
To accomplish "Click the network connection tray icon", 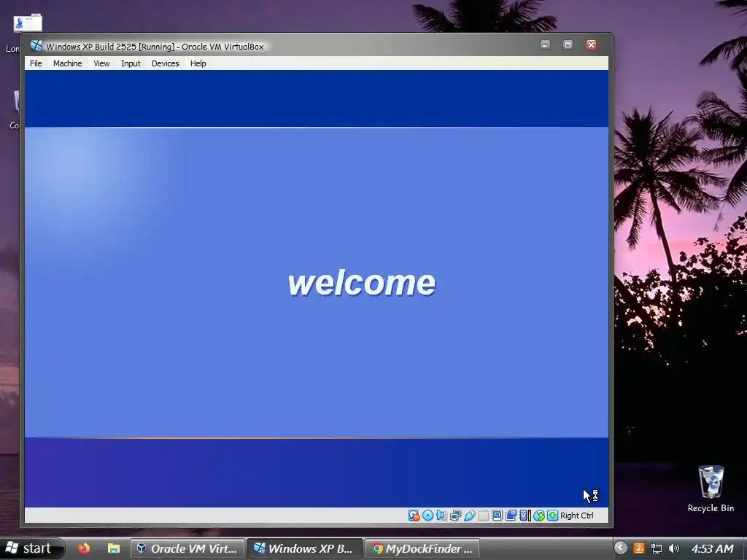I will point(657,548).
